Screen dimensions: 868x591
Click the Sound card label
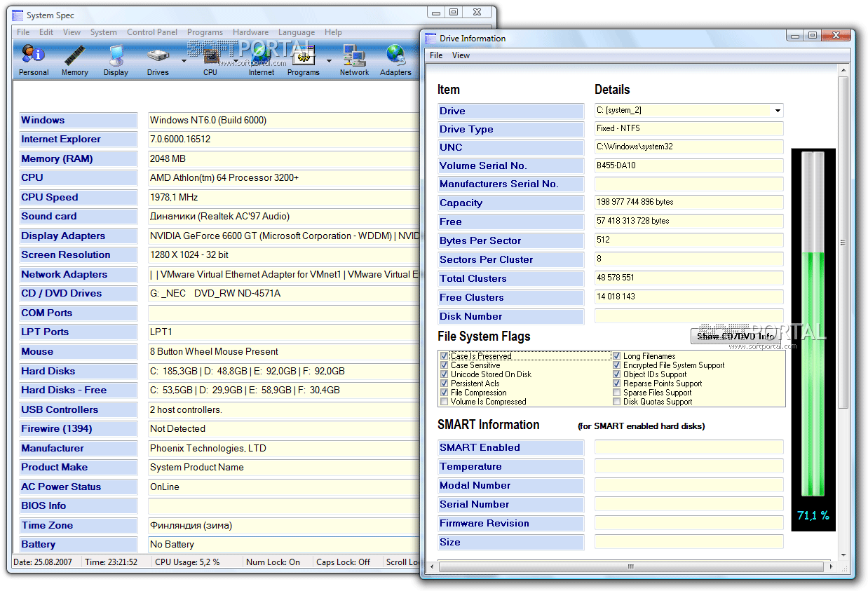tap(78, 217)
